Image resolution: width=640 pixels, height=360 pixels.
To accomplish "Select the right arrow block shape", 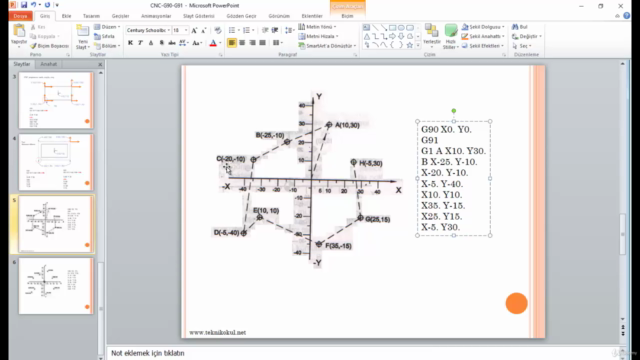I will click(x=392, y=36).
